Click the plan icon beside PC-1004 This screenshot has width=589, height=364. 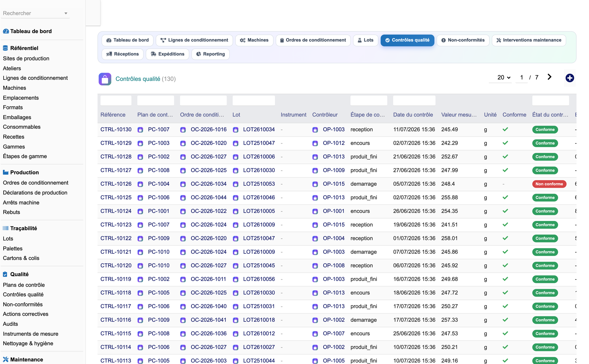pos(140,184)
